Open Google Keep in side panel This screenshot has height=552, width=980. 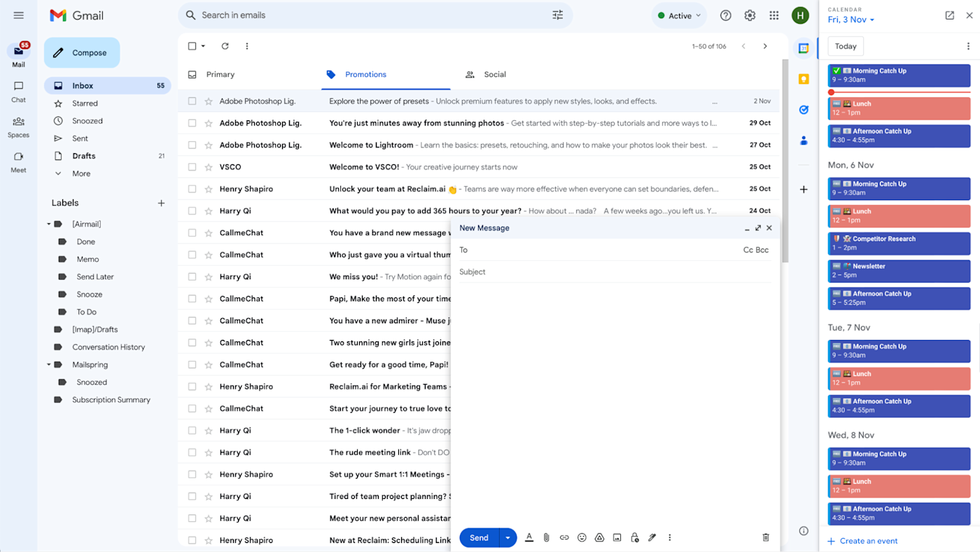[804, 79]
